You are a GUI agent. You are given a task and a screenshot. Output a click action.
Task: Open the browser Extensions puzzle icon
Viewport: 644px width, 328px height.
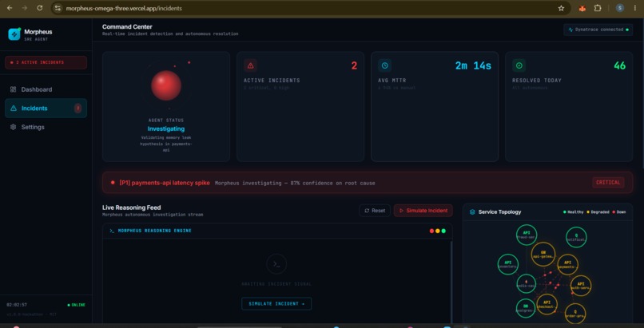click(598, 8)
